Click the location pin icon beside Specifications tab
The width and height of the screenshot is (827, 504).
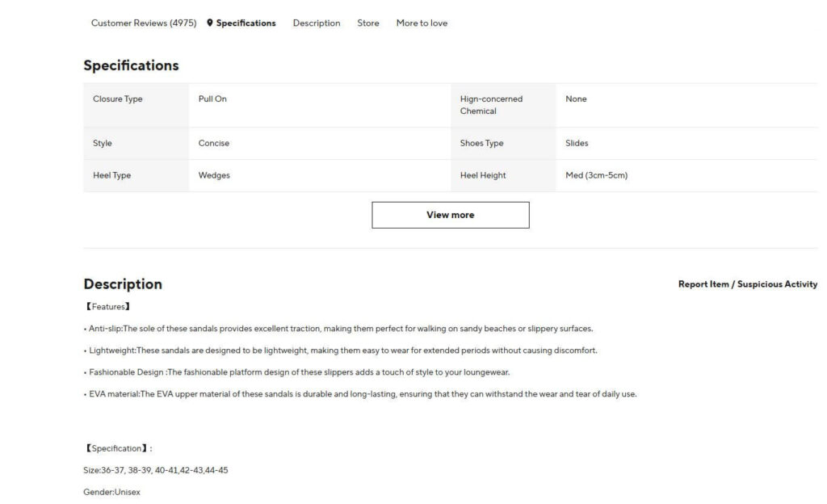pyautogui.click(x=210, y=23)
